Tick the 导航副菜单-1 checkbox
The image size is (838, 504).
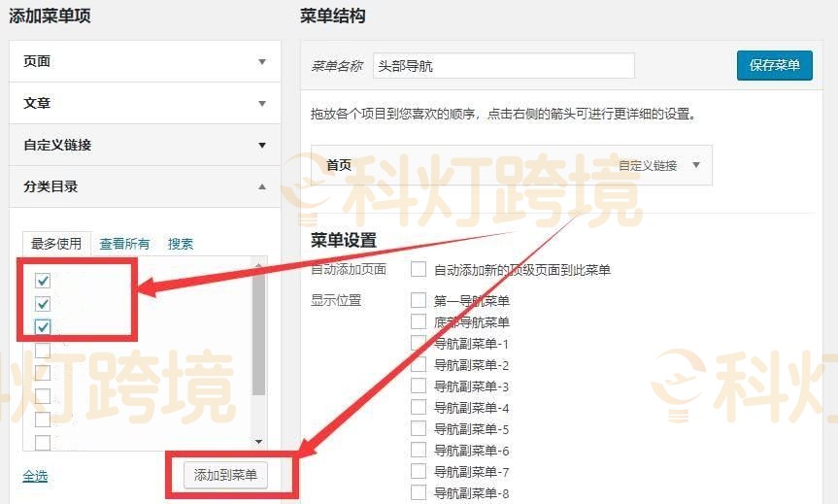tap(419, 343)
